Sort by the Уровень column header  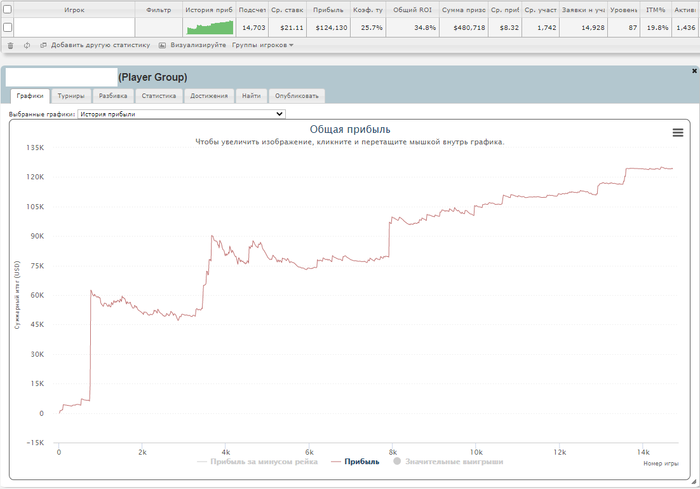click(x=624, y=9)
